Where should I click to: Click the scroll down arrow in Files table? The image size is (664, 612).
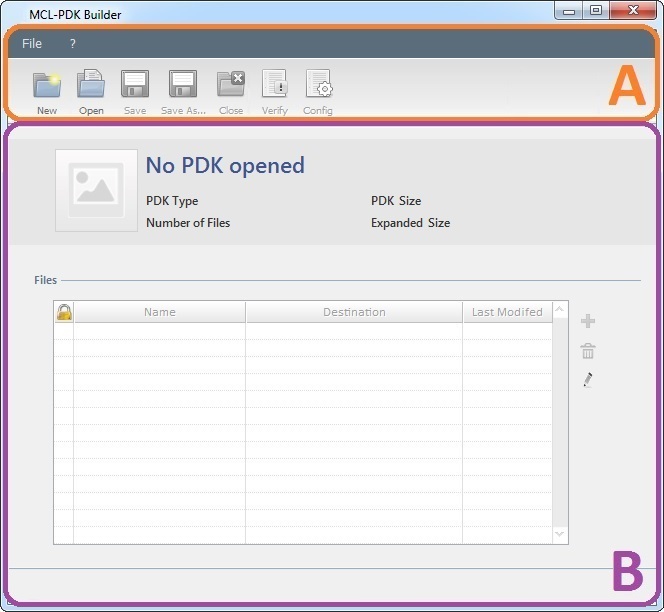pos(560,535)
